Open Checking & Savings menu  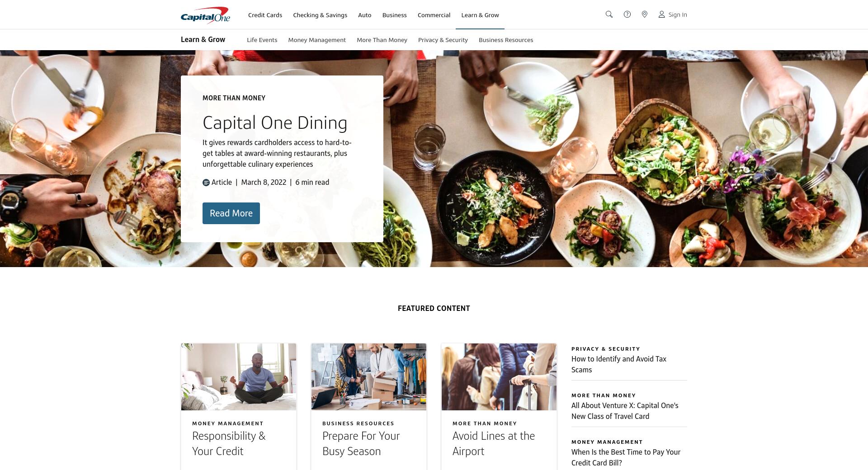320,15
